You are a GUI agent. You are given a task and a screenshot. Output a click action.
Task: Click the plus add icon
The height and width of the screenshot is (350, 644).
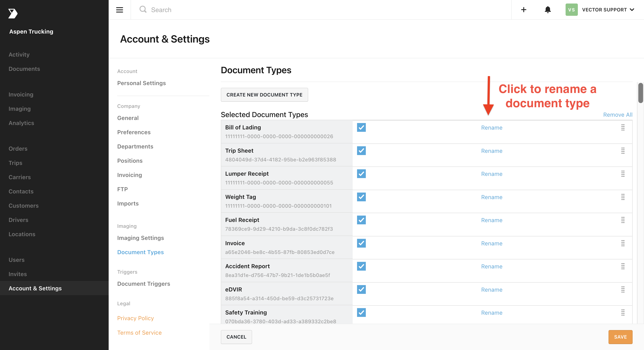point(524,10)
